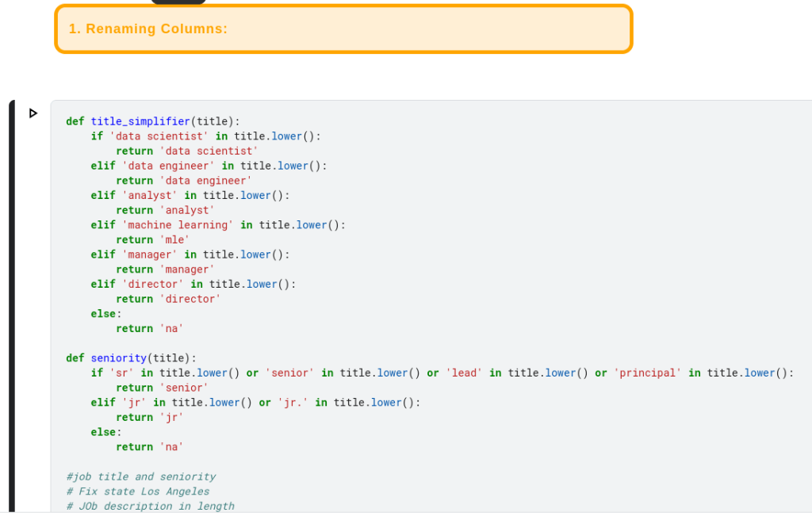Click the '1. Renaming Columns:' heading
The width and height of the screenshot is (812, 520).
148,29
